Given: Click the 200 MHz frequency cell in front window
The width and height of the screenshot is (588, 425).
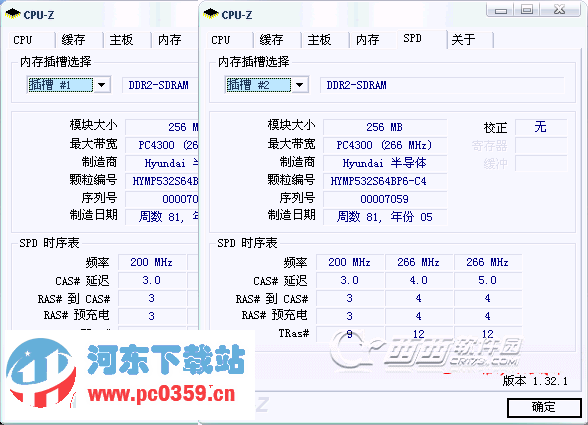Looking at the screenshot, I should (x=350, y=262).
